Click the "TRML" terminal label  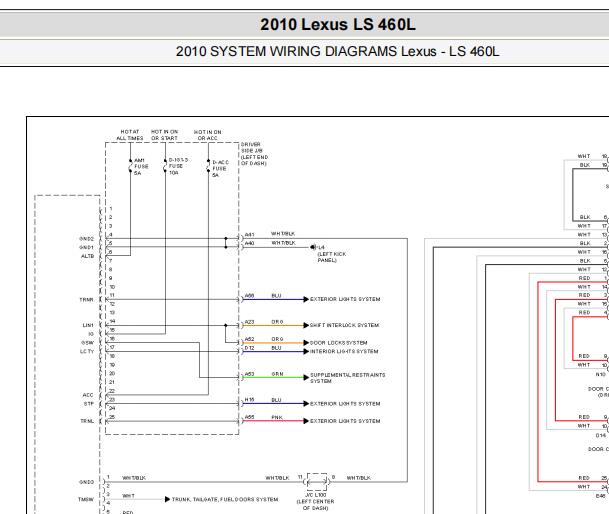pos(87,421)
